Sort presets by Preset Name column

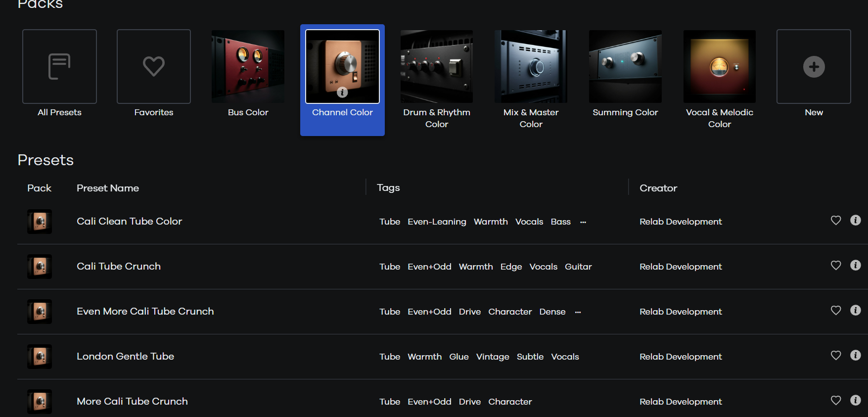tap(108, 188)
